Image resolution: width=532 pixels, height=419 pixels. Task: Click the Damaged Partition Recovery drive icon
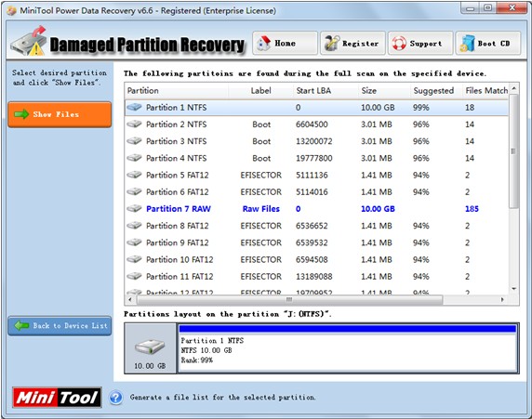point(29,42)
